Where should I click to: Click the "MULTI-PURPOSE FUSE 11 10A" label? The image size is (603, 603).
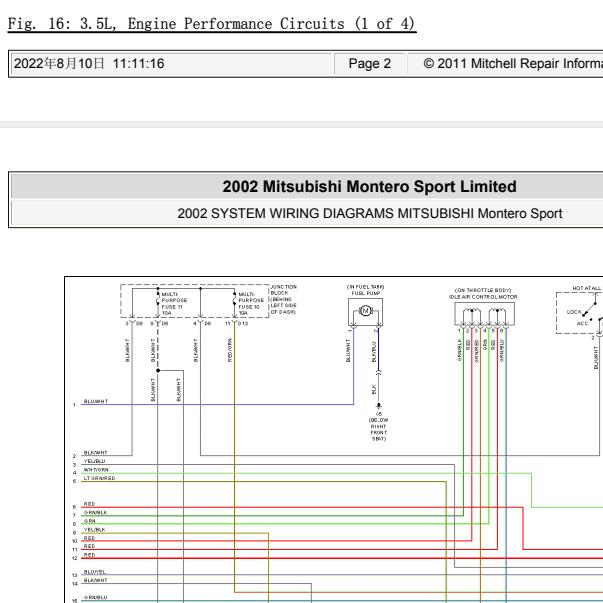pos(174,303)
